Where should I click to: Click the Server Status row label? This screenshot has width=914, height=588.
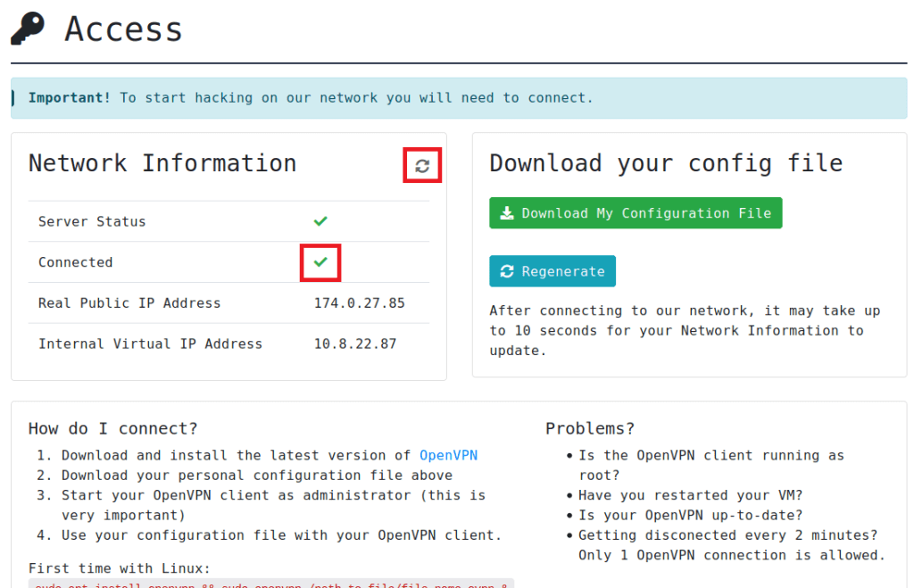click(x=92, y=221)
